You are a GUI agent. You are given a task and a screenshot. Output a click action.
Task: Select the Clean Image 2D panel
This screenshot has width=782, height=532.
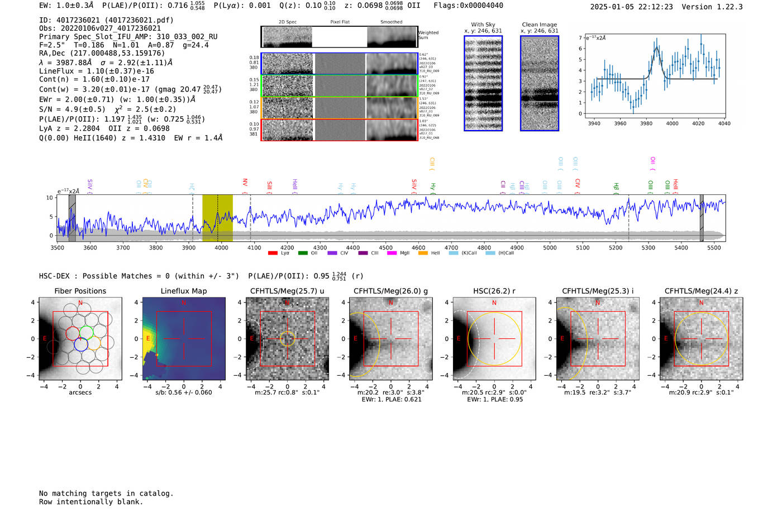(540, 83)
